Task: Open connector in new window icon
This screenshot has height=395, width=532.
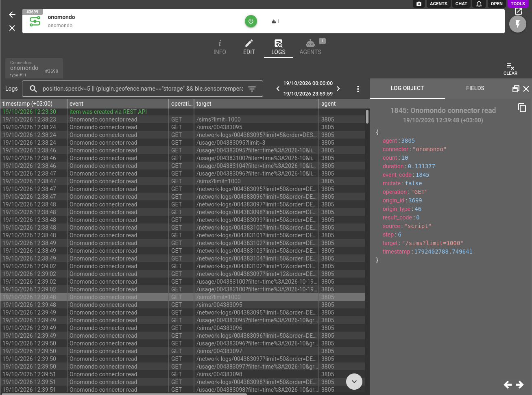Action: (518, 11)
